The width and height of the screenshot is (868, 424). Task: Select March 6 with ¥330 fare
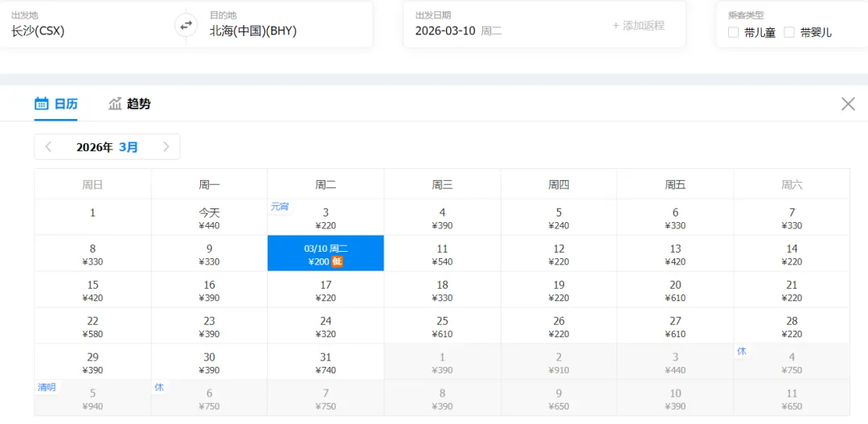click(675, 218)
